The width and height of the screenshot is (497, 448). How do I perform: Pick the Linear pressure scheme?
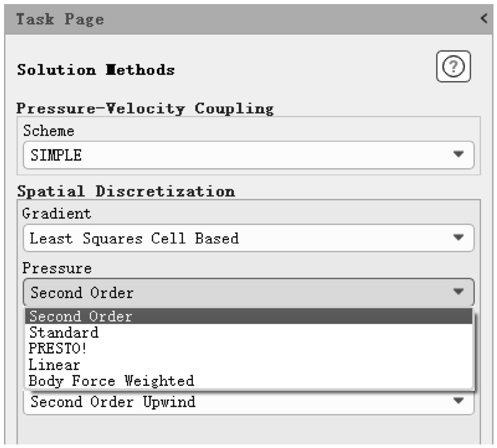click(x=55, y=364)
